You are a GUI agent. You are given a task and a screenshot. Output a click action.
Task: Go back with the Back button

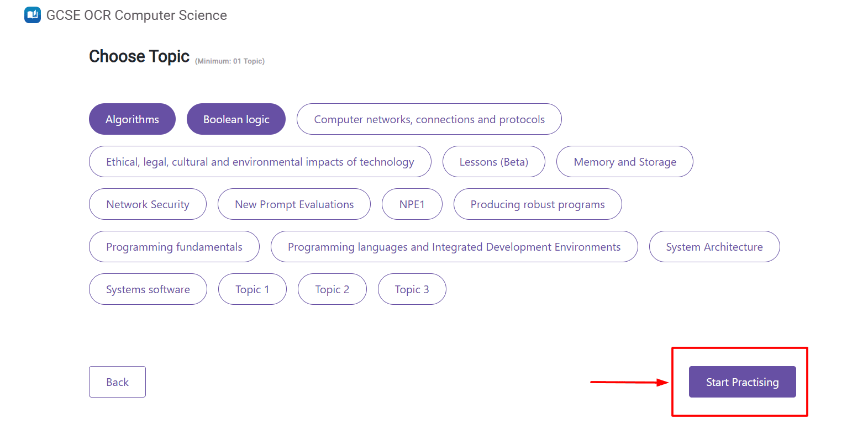[x=117, y=382]
